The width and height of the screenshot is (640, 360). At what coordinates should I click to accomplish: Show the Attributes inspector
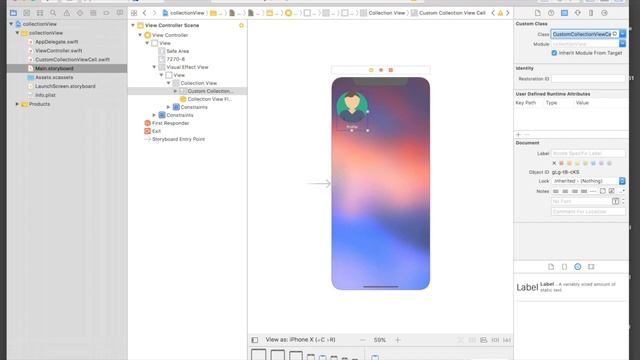click(578, 13)
